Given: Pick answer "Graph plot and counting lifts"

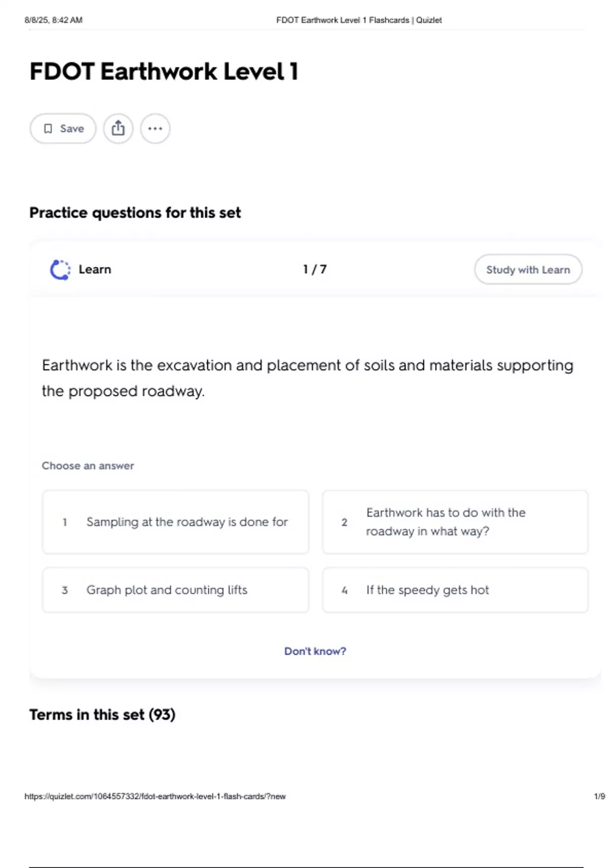Looking at the screenshot, I should (x=176, y=590).
